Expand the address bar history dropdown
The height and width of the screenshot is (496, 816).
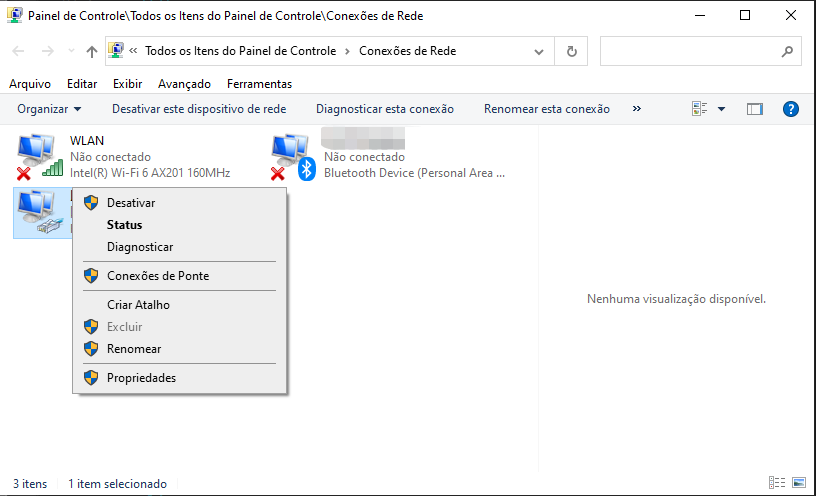539,52
